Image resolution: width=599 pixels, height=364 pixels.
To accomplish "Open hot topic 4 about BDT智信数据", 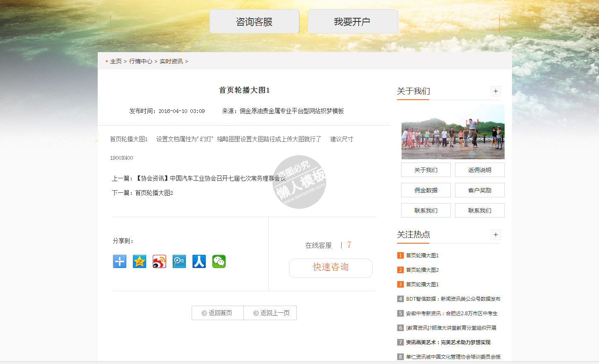I will 453,299.
